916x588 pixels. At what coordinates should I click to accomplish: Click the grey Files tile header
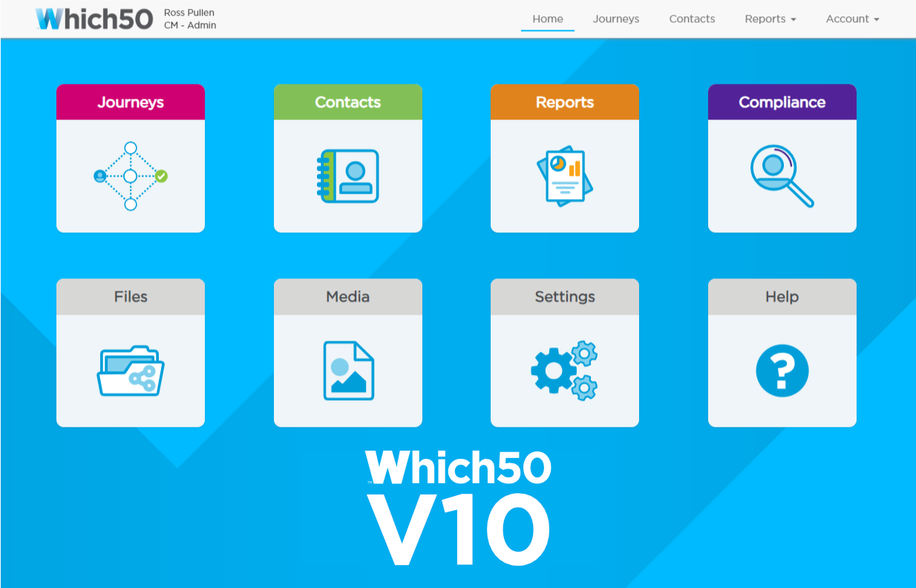(131, 296)
